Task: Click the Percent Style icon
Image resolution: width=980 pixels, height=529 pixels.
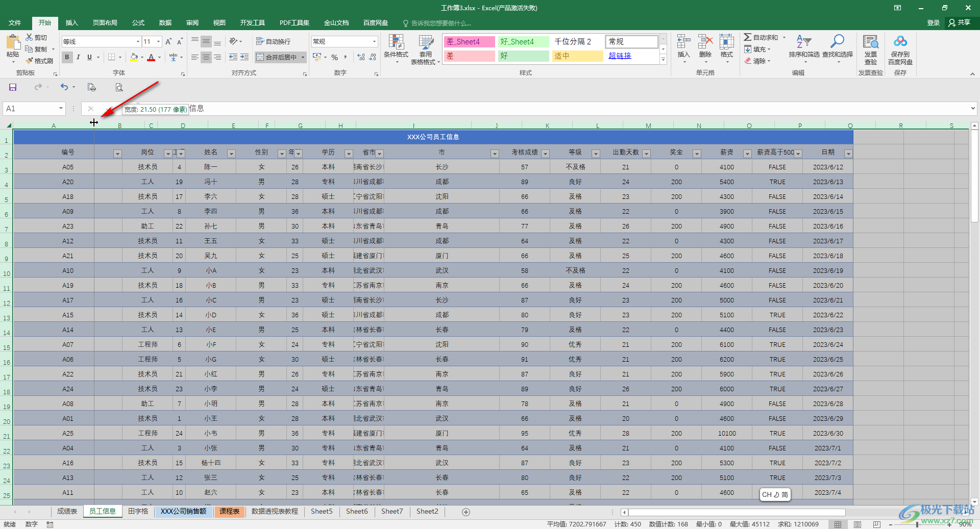Action: click(335, 57)
